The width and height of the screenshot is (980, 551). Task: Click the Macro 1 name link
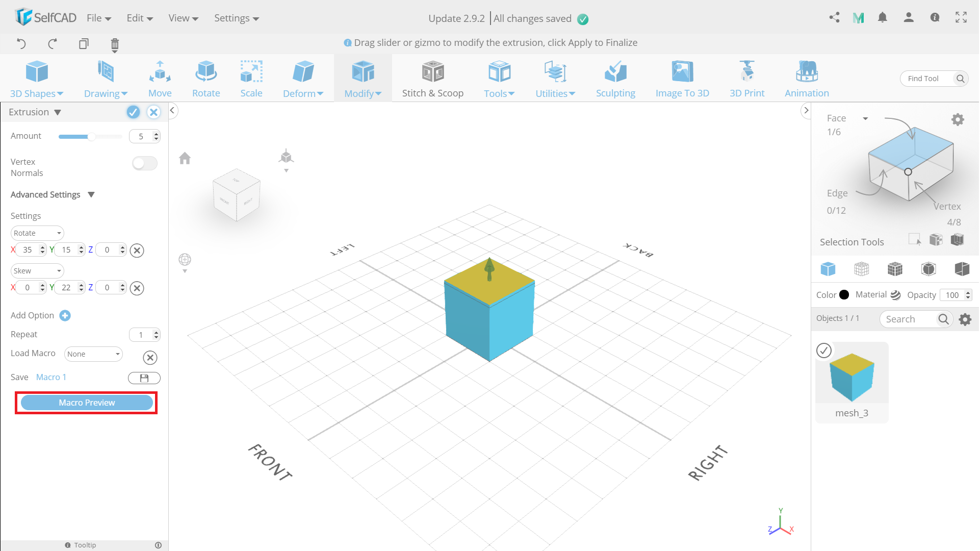(x=51, y=378)
